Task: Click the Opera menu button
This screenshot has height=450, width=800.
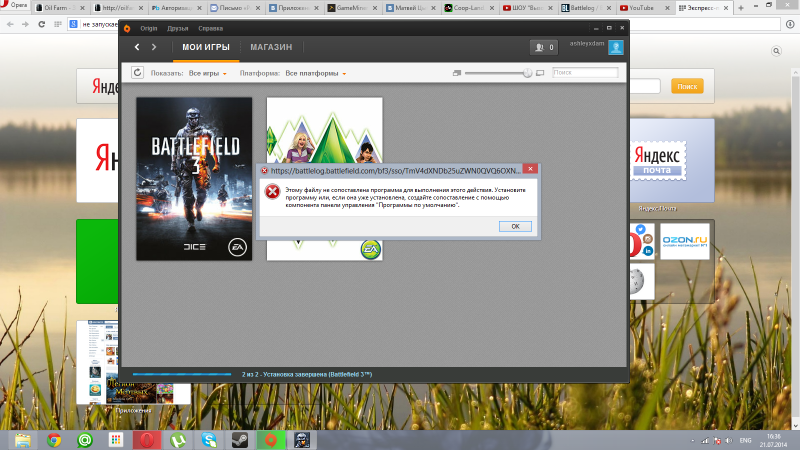Action: (15, 6)
